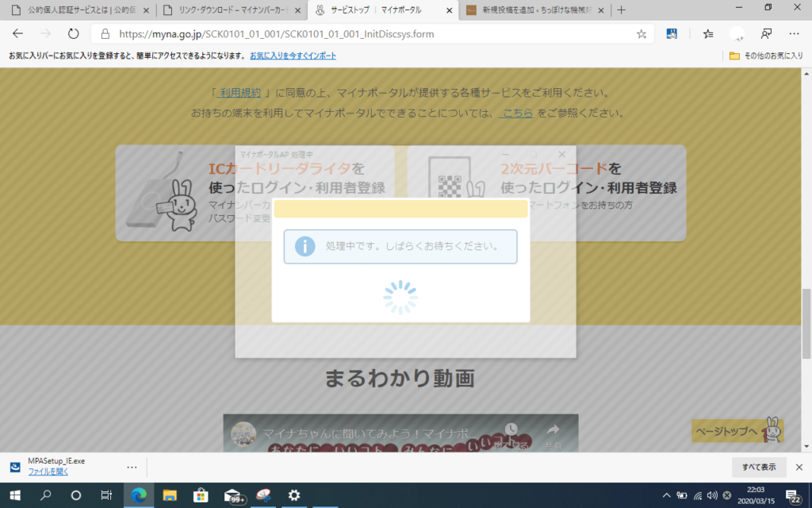Open the その他のお気に入り folder
This screenshot has height=508, width=812.
pyautogui.click(x=766, y=56)
